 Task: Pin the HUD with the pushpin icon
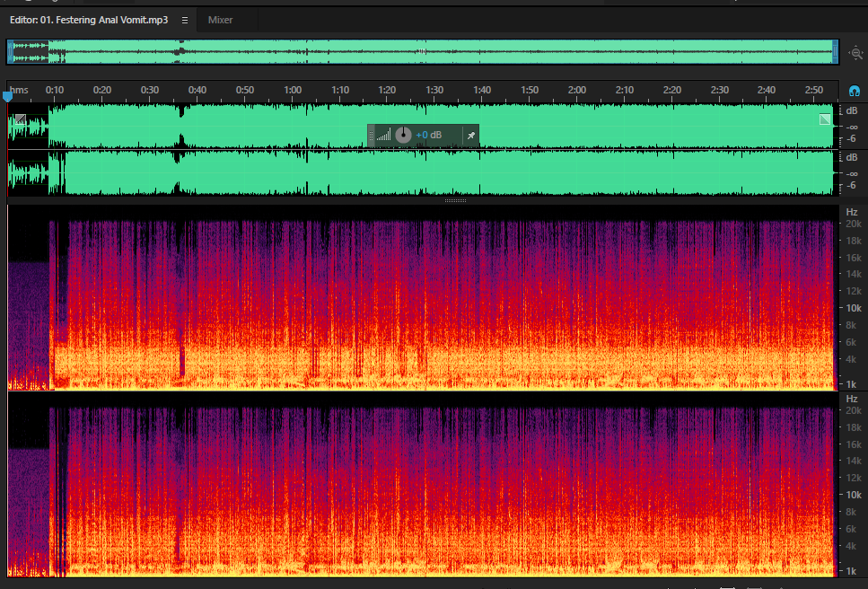[470, 135]
